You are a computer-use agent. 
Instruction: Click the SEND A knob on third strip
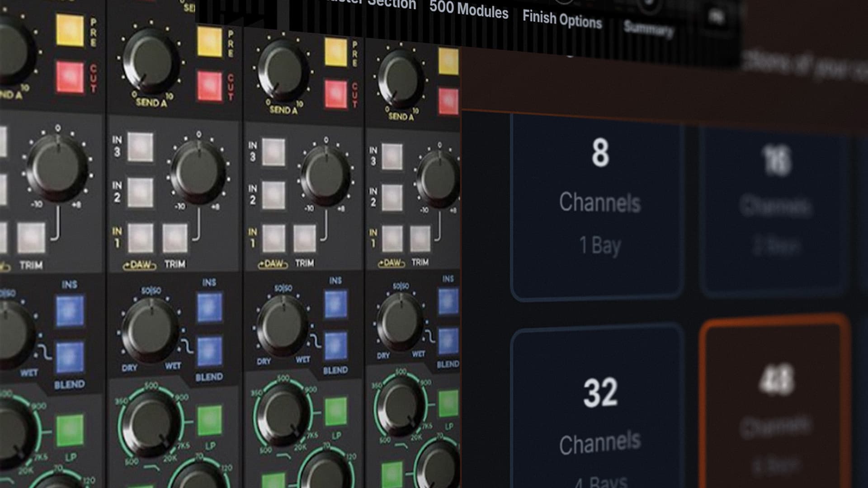tap(283, 70)
